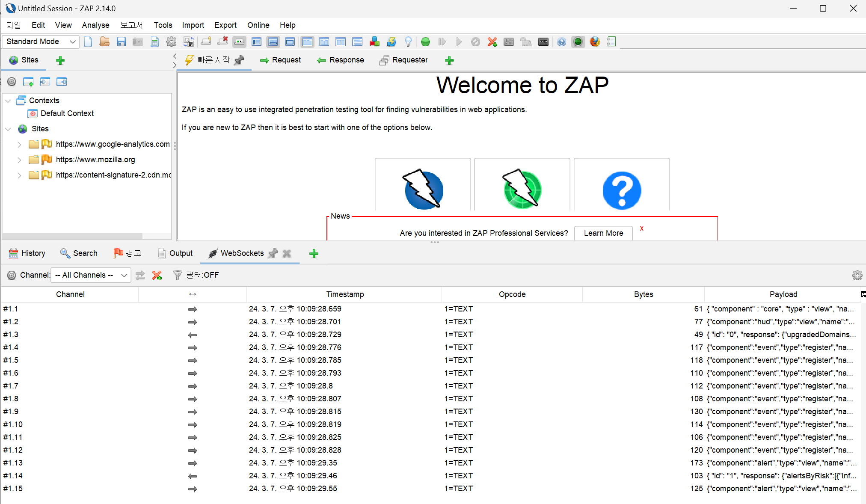Click the WebSockets options gear icon
This screenshot has width=866, height=504.
pos(857,275)
